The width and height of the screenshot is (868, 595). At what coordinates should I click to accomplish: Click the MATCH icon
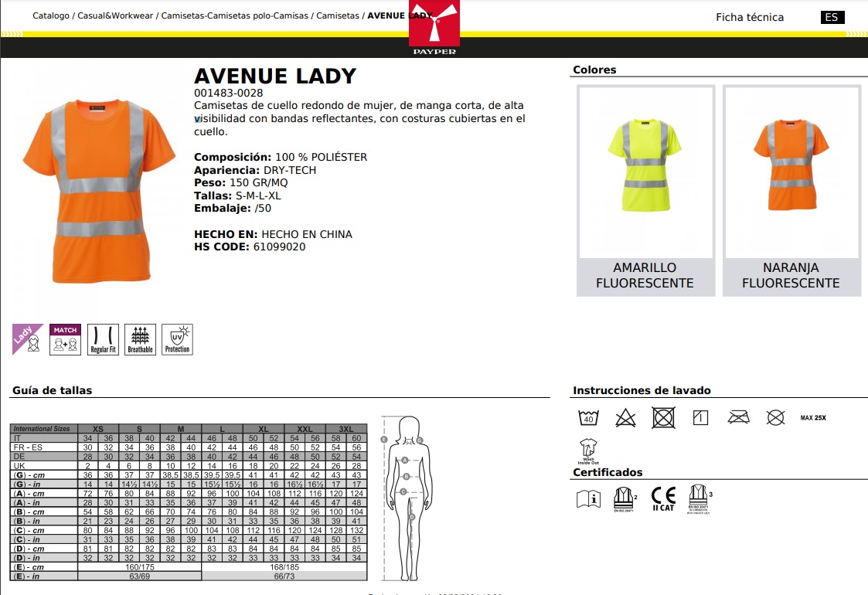tap(65, 339)
